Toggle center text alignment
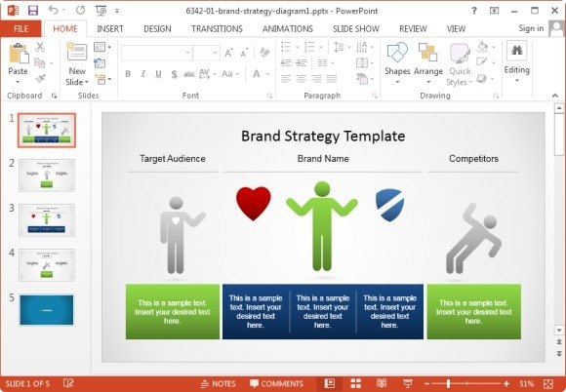 click(302, 78)
